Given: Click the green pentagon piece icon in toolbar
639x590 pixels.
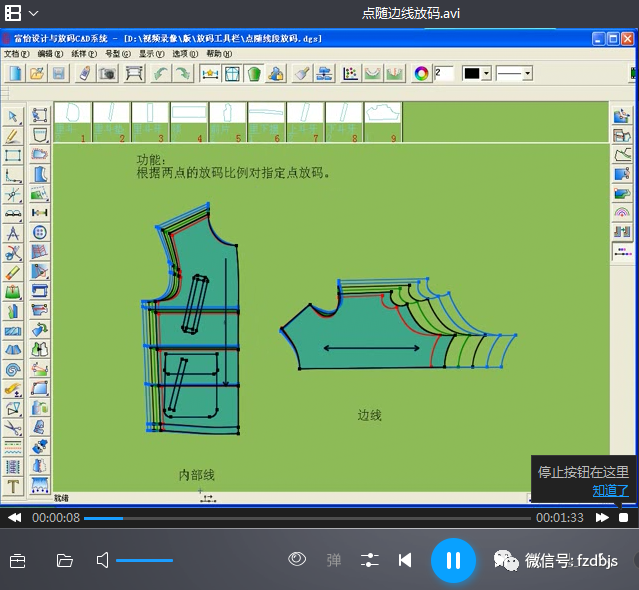Looking at the screenshot, I should coord(254,74).
